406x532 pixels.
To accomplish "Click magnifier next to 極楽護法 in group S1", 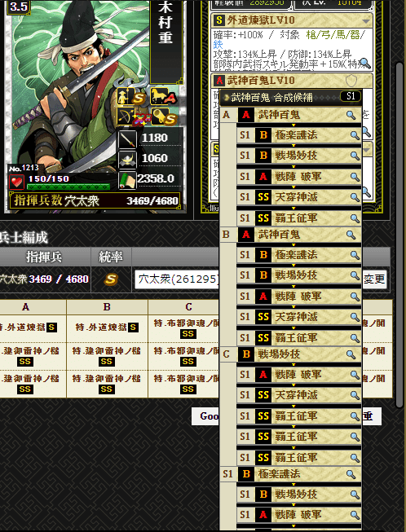I will (x=351, y=474).
